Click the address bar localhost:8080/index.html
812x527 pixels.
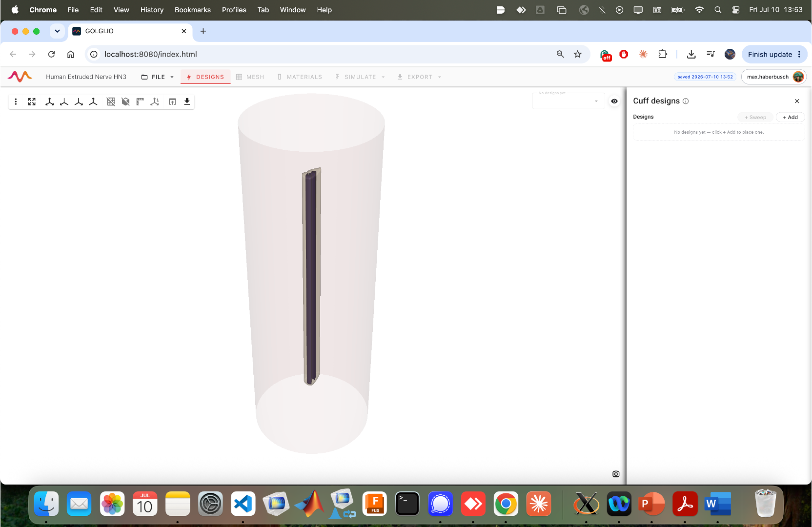(x=151, y=54)
